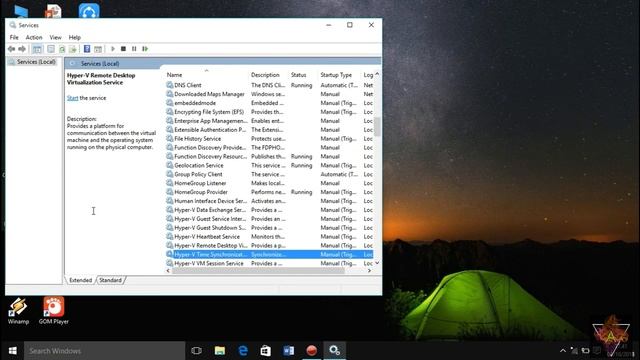Select Function Discovery Resource Publication row
Image resolution: width=640 pixels, height=360 pixels.
269,156
